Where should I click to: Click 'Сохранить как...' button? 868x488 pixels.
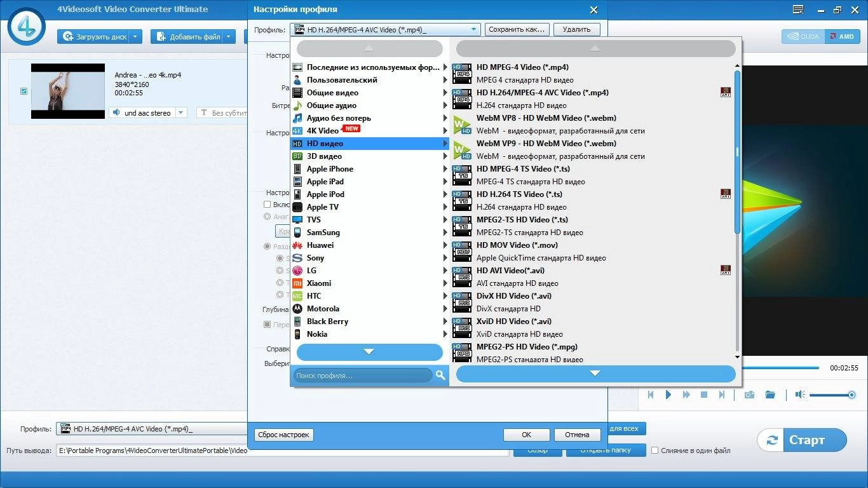pos(517,29)
